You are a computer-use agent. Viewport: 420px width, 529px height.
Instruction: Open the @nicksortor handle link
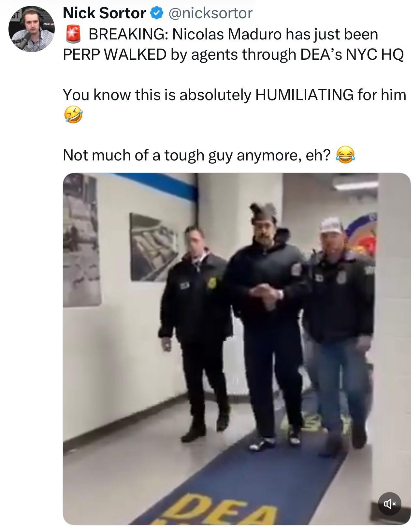210,13
